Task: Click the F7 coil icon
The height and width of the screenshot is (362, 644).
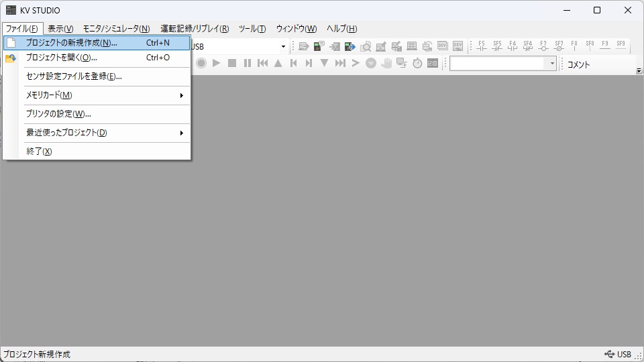Action: [x=543, y=46]
